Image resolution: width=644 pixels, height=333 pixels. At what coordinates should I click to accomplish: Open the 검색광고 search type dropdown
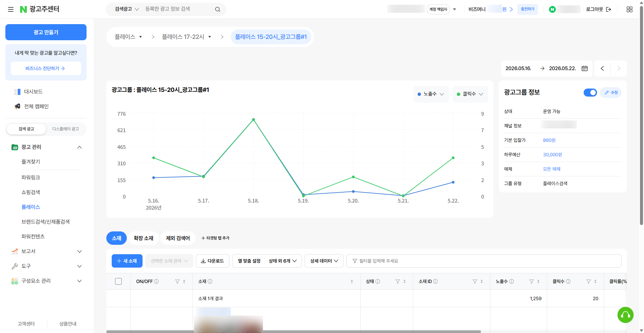127,9
